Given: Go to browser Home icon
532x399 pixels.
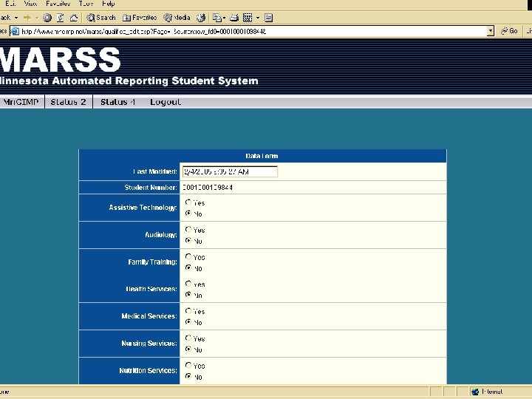Looking at the screenshot, I should coord(74,18).
